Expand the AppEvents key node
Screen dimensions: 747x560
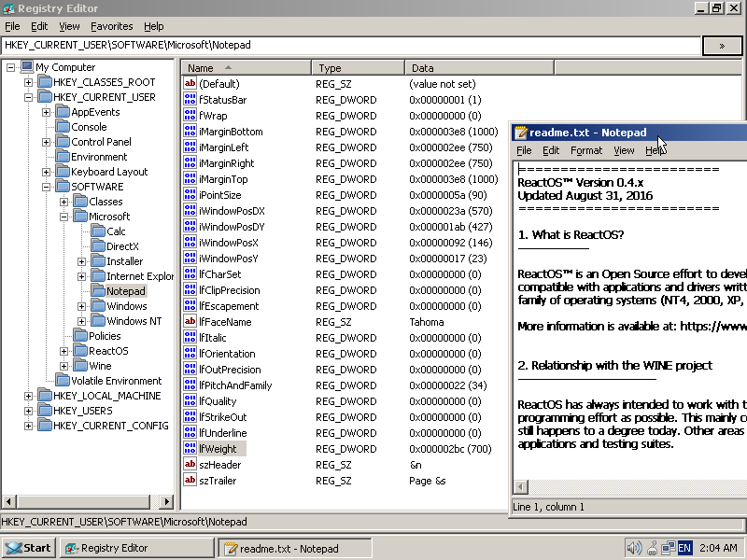(x=47, y=112)
